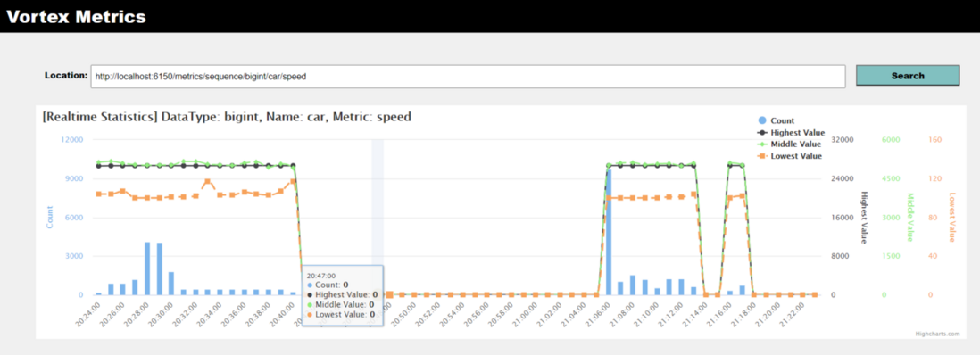This screenshot has width=980, height=355.
Task: Click the 9000 label on Count axis
Action: 74,178
